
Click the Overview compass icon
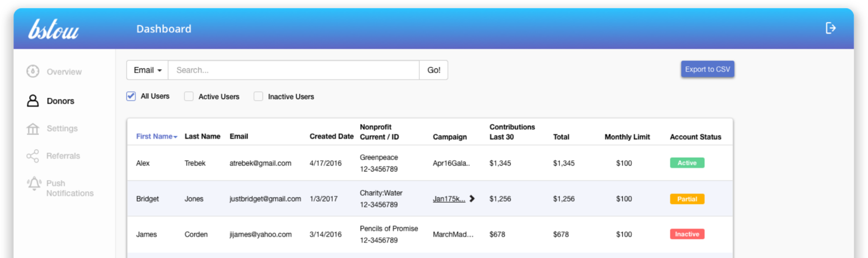[33, 71]
